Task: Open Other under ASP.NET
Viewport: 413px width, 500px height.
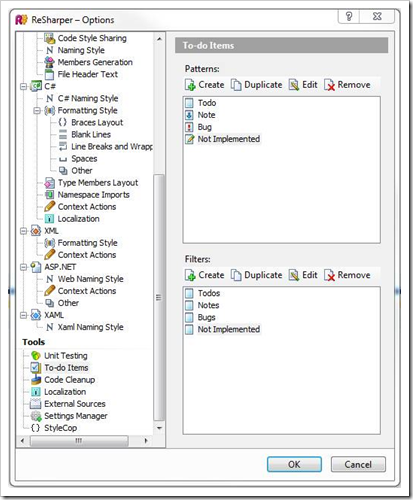Action: (x=68, y=303)
